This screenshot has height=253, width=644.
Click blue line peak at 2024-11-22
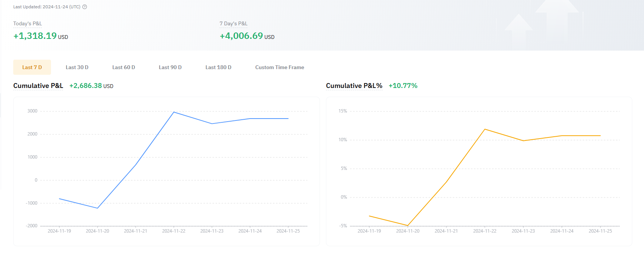pyautogui.click(x=174, y=112)
